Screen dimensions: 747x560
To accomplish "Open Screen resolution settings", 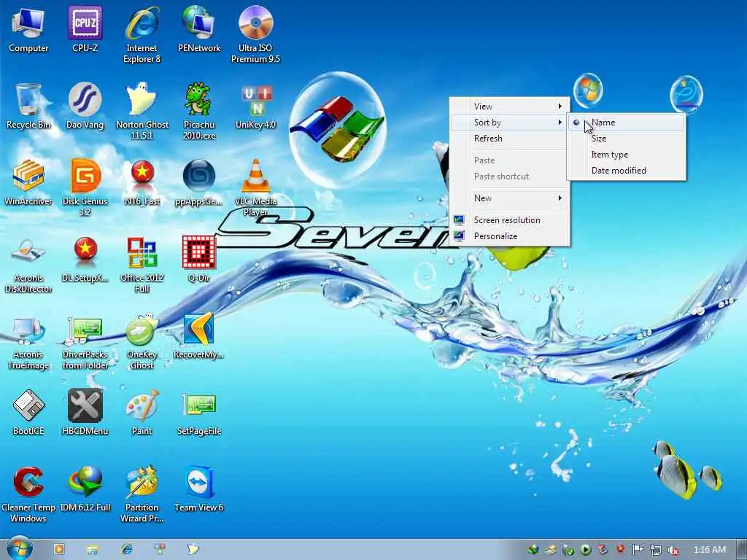I will [509, 220].
